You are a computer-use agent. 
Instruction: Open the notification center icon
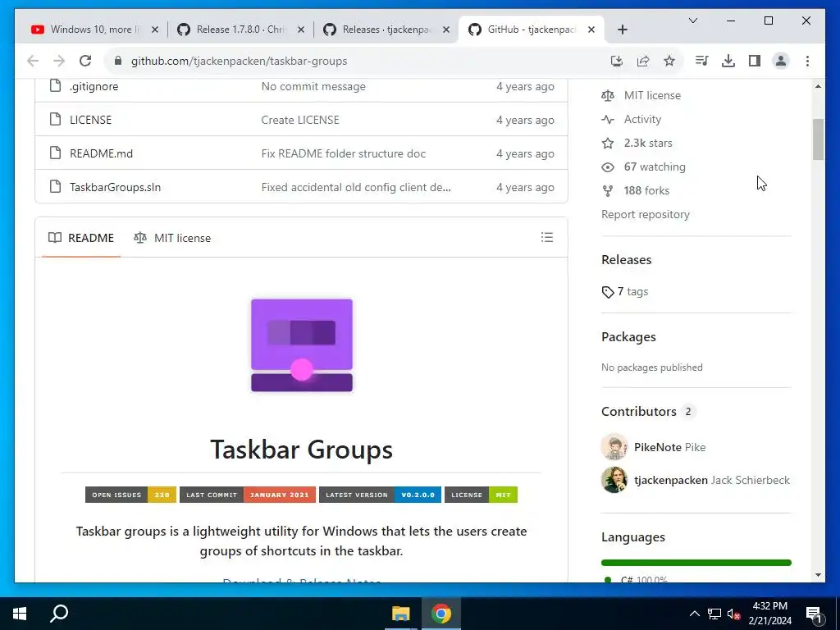coord(815,614)
